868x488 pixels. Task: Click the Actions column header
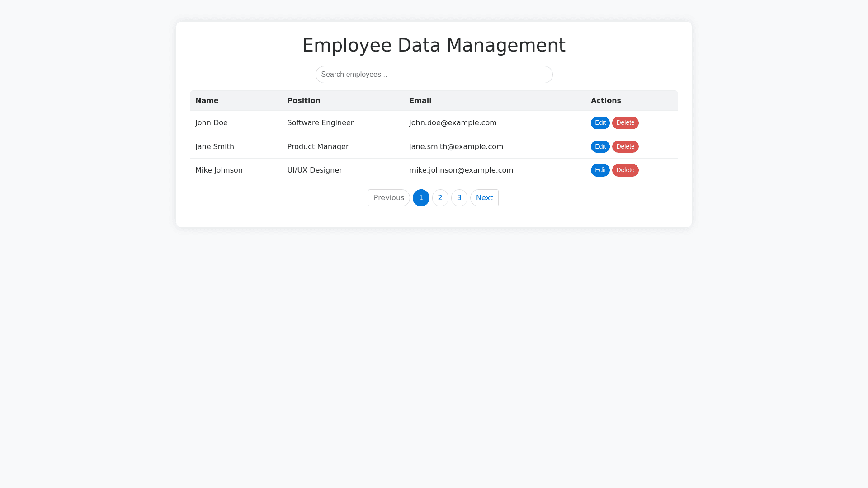605,101
